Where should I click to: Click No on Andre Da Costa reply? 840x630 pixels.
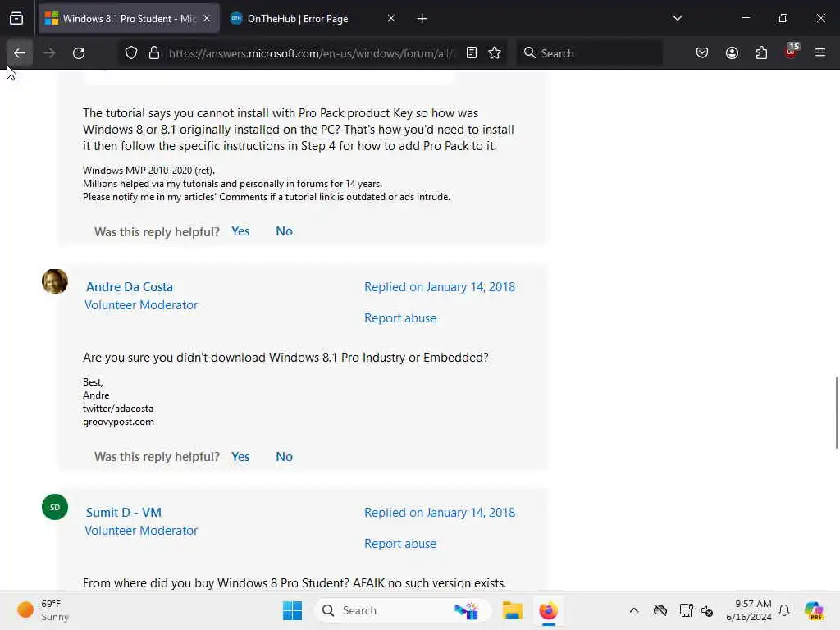(284, 456)
